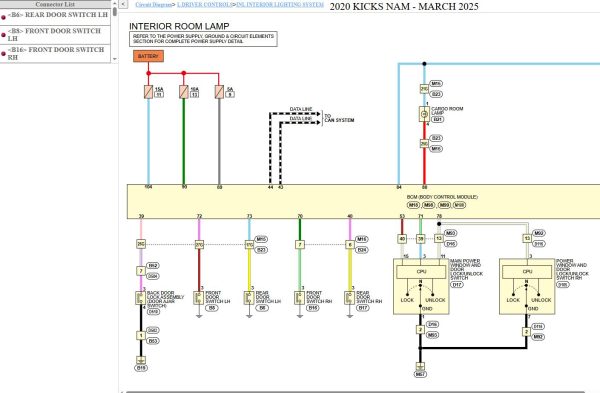600x393 pixels.
Task: Open the Circuit Diagram breadcrumb link
Action: (153, 5)
